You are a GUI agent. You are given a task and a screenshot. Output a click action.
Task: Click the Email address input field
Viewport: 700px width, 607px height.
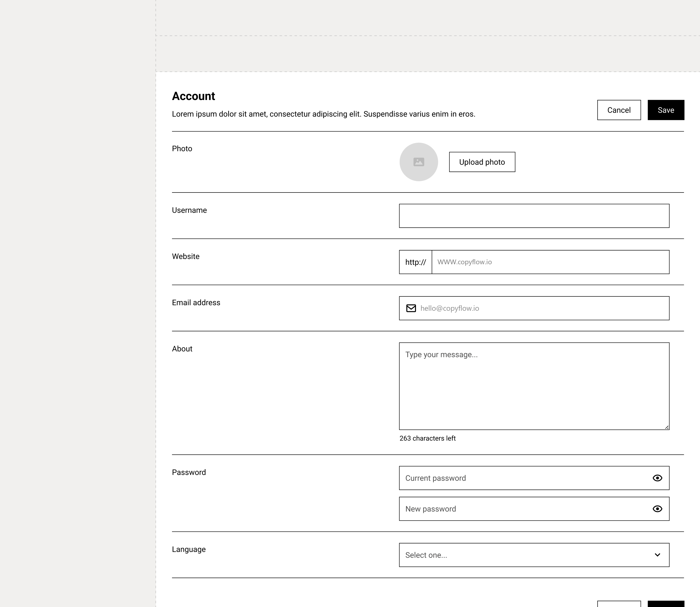click(x=534, y=308)
